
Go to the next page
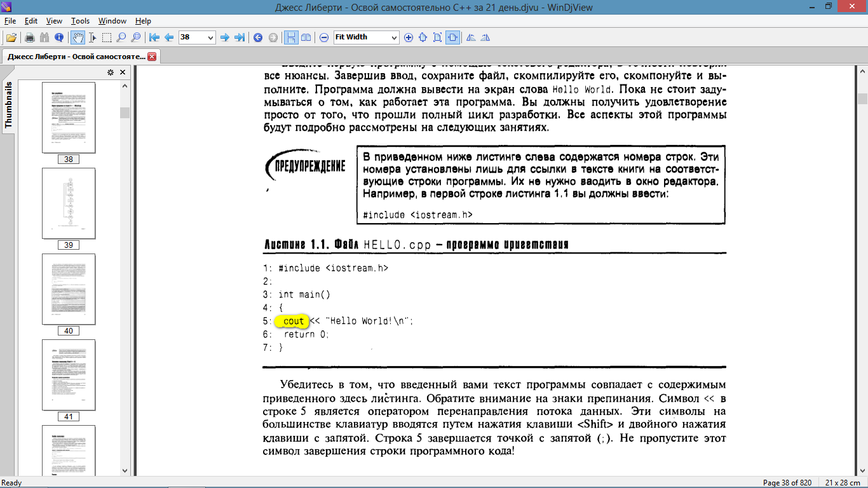point(224,37)
